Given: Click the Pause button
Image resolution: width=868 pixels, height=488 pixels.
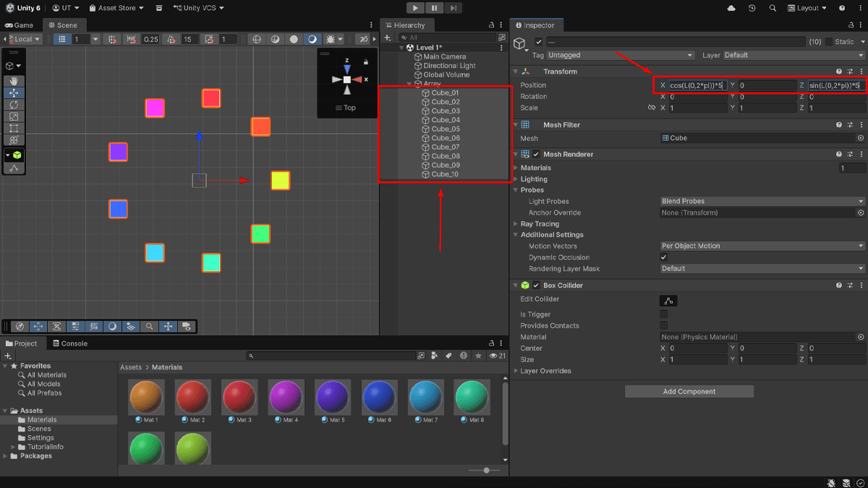Looking at the screenshot, I should point(434,8).
